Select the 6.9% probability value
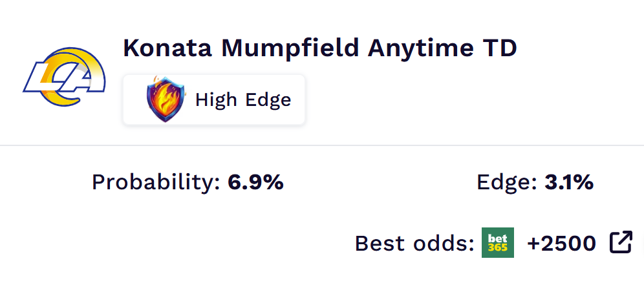644x283 pixels. coord(255,183)
